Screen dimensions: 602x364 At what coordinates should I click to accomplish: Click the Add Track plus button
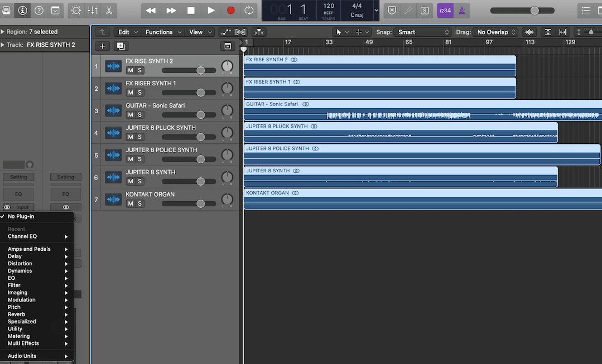103,46
